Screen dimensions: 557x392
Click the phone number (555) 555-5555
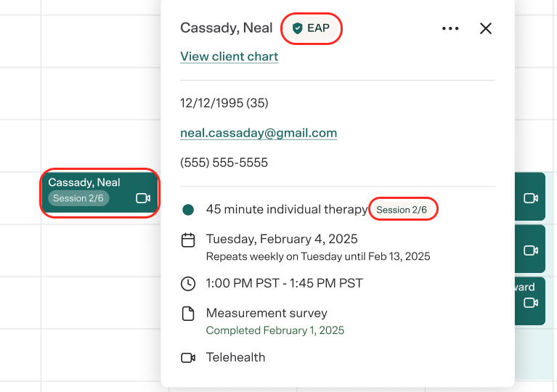pyautogui.click(x=224, y=163)
